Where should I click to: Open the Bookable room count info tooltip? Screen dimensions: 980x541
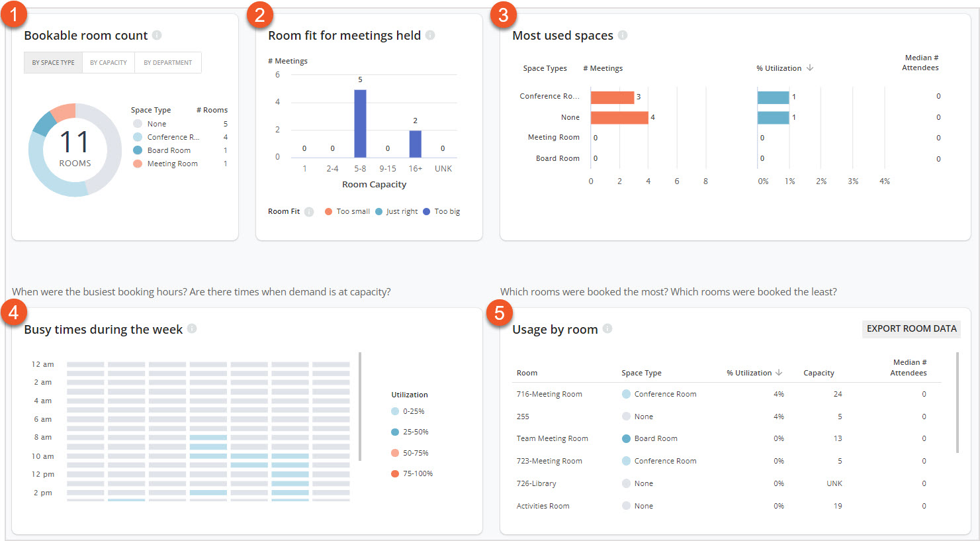point(157,36)
